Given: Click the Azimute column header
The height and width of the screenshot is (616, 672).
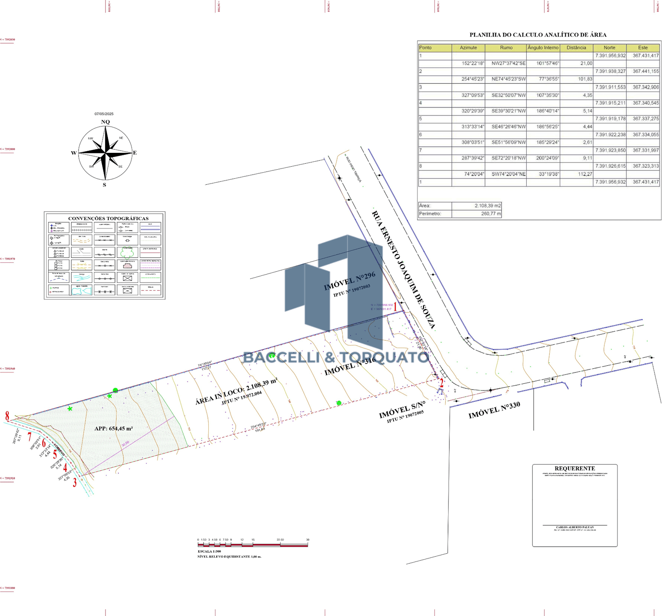Looking at the screenshot, I should coord(468,48).
